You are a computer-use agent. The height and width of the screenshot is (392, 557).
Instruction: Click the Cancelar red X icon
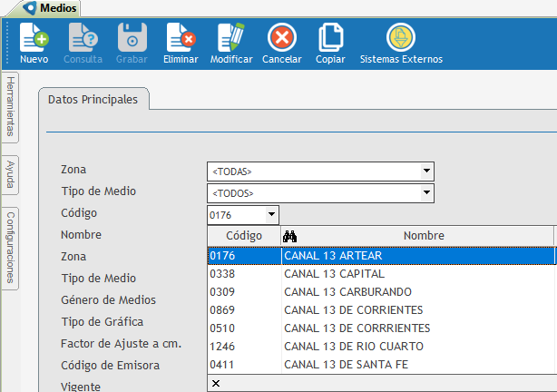pyautogui.click(x=281, y=38)
